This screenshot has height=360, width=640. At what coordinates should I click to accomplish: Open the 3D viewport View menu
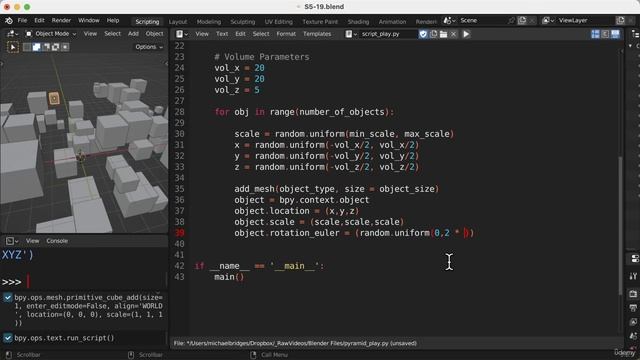[x=90, y=34]
